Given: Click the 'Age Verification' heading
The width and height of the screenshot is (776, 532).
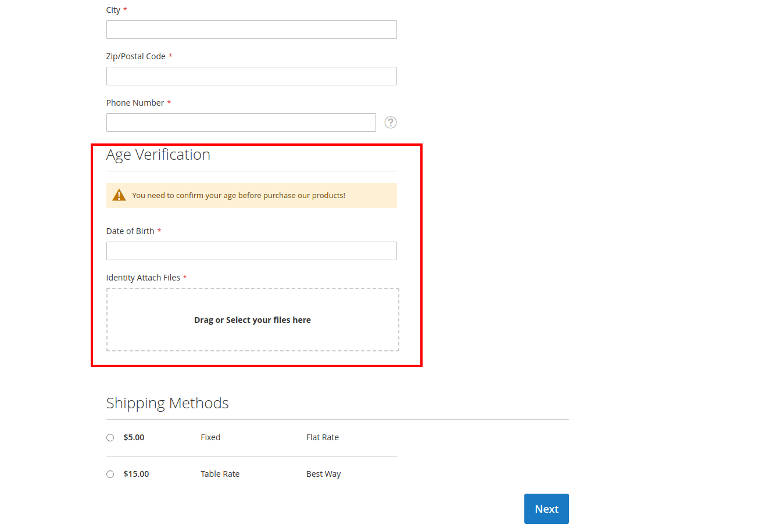Looking at the screenshot, I should (x=158, y=155).
